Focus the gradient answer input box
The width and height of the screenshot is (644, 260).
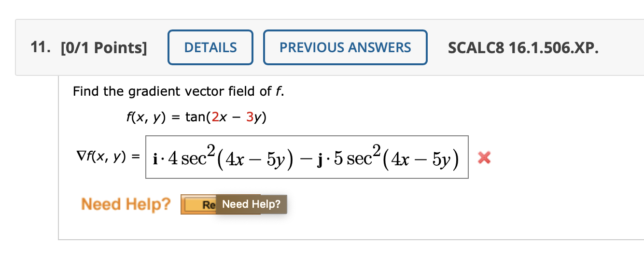pos(307,157)
